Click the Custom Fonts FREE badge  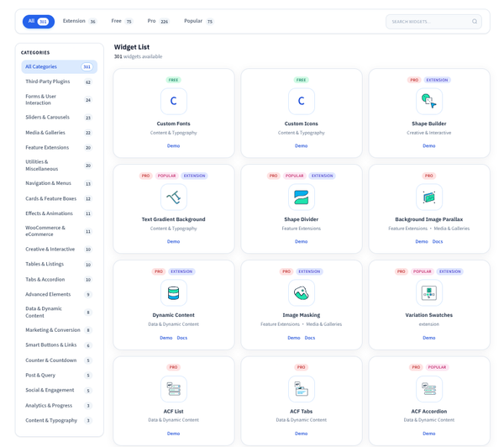(x=174, y=80)
